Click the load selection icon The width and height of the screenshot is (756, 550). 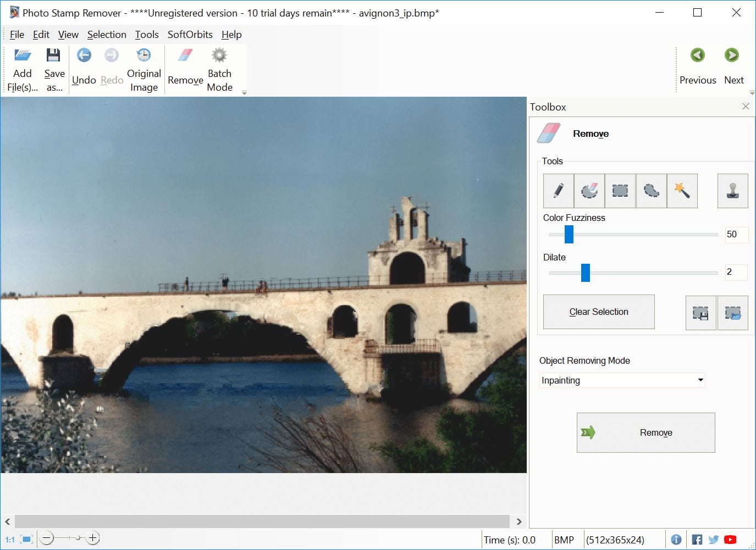click(732, 313)
